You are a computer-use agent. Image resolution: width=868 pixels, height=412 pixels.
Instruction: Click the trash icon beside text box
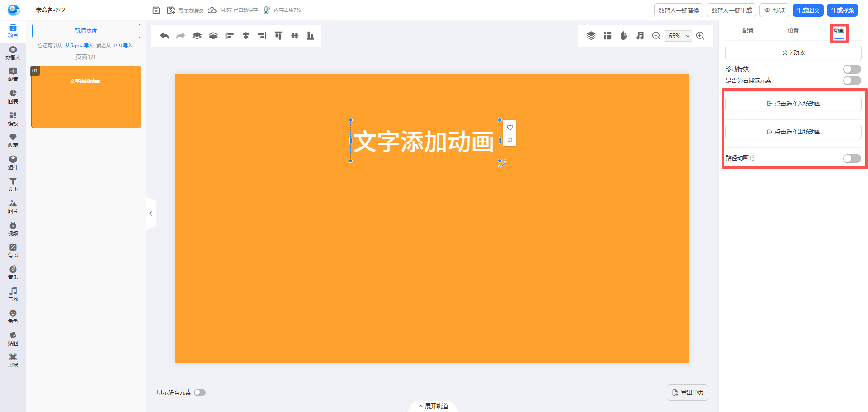click(x=509, y=140)
